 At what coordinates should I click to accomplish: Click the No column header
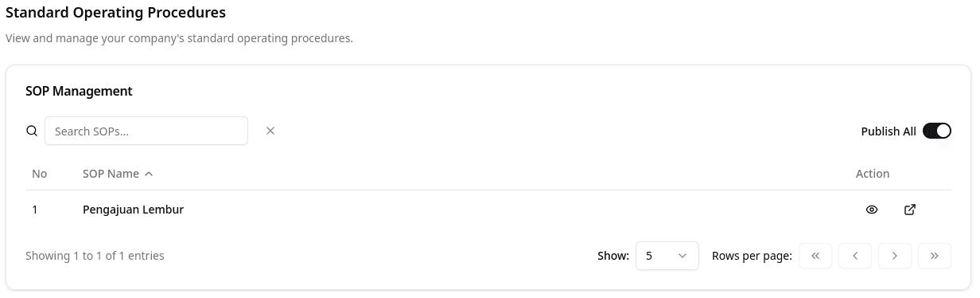[x=40, y=174]
